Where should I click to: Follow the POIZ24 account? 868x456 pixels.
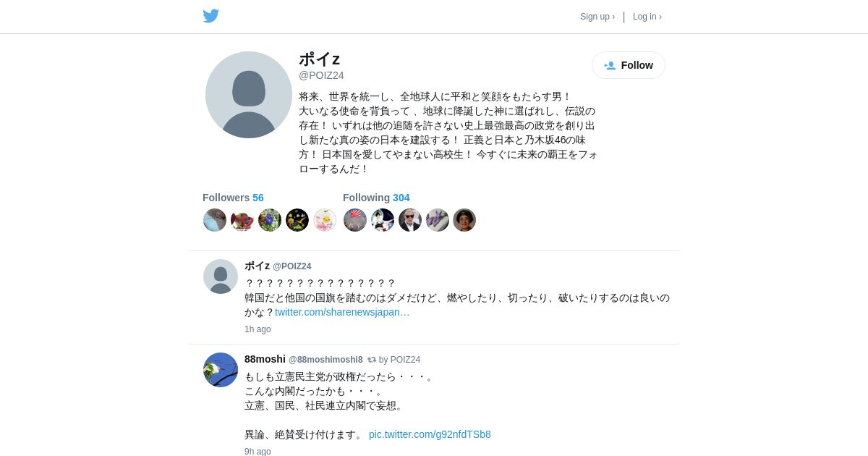[629, 65]
